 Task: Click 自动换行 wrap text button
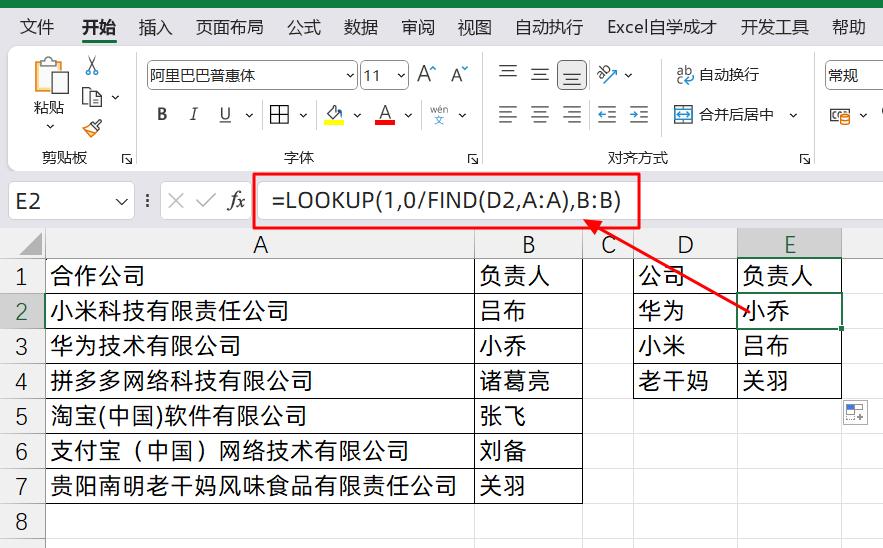coord(717,74)
